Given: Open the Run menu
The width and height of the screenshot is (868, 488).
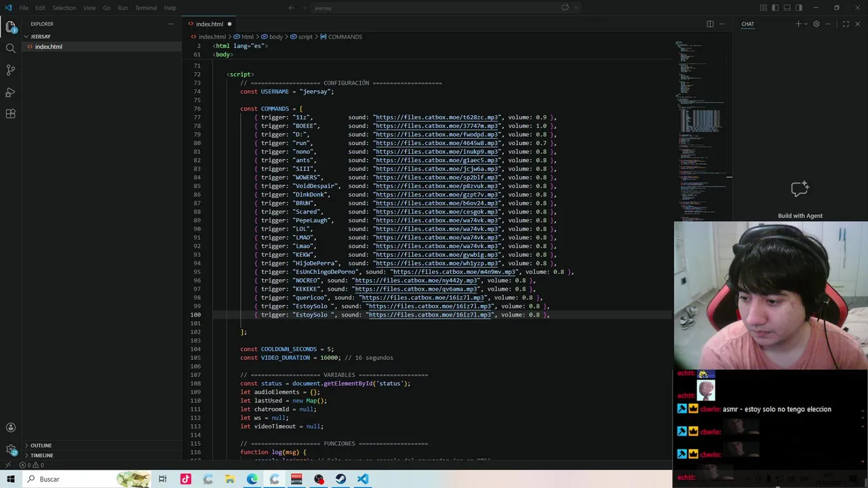Looking at the screenshot, I should [123, 8].
